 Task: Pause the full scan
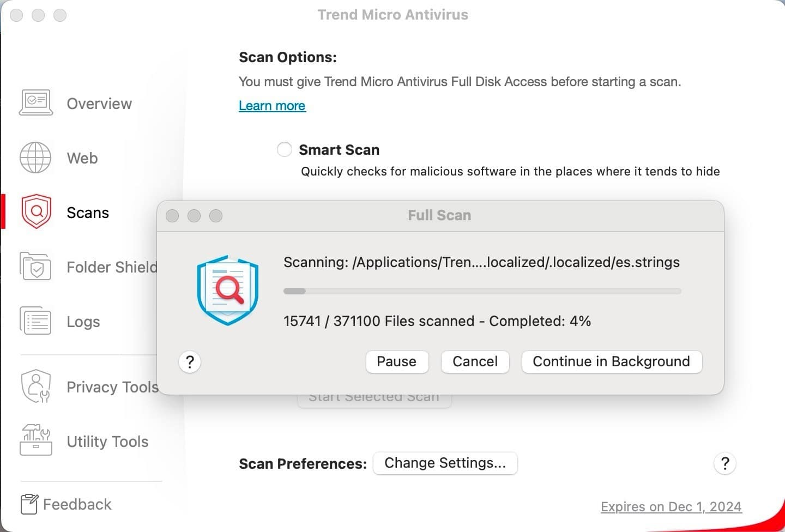pyautogui.click(x=397, y=362)
